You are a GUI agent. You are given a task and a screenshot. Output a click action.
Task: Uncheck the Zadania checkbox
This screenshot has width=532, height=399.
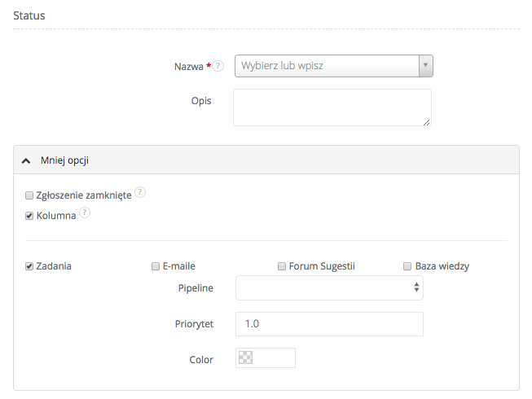point(29,265)
